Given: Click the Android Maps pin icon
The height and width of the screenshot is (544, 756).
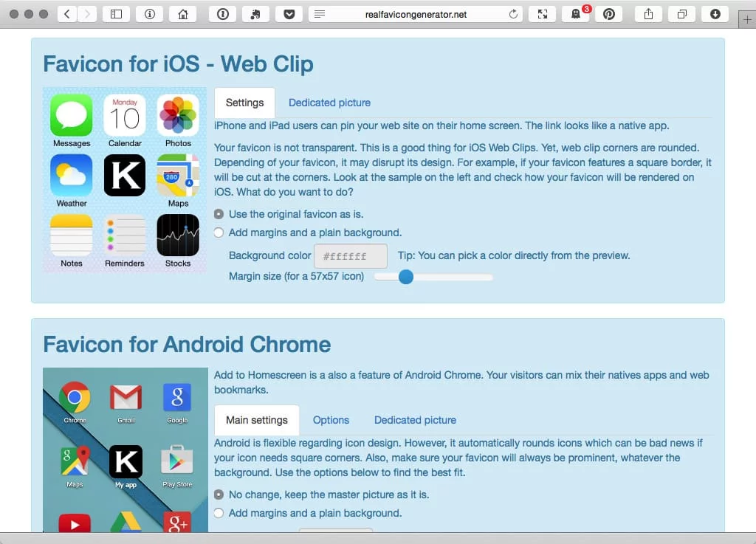Looking at the screenshot, I should click(x=75, y=461).
